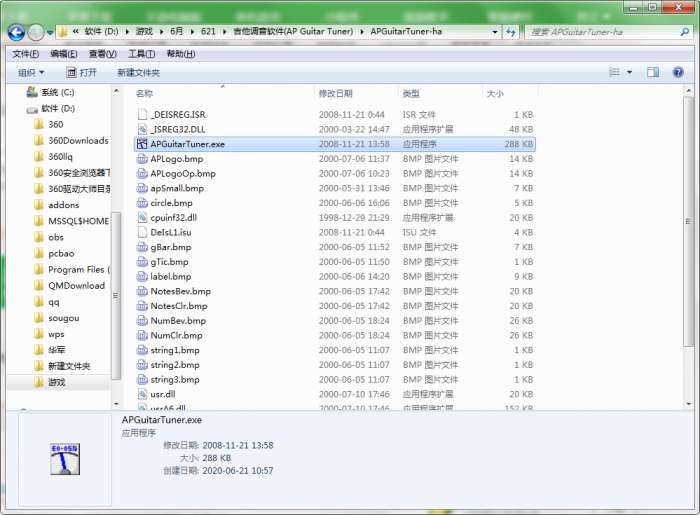
Task: Click the 打开 toolbar button
Action: tap(82, 72)
